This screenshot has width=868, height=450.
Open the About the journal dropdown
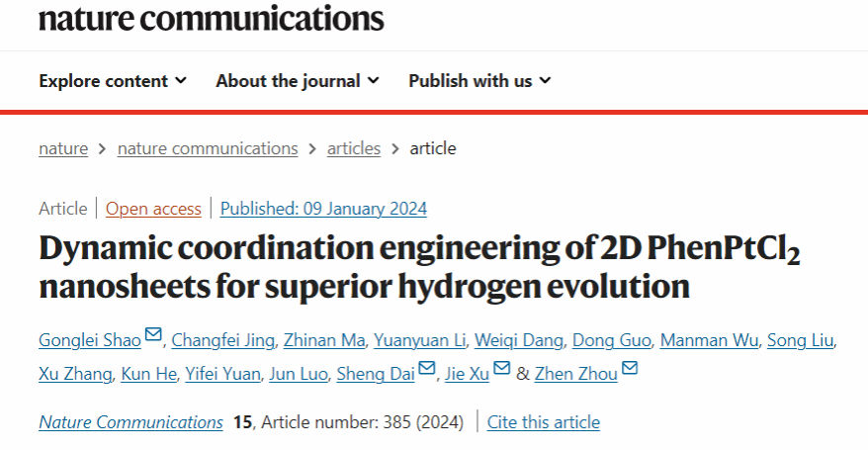tap(298, 81)
